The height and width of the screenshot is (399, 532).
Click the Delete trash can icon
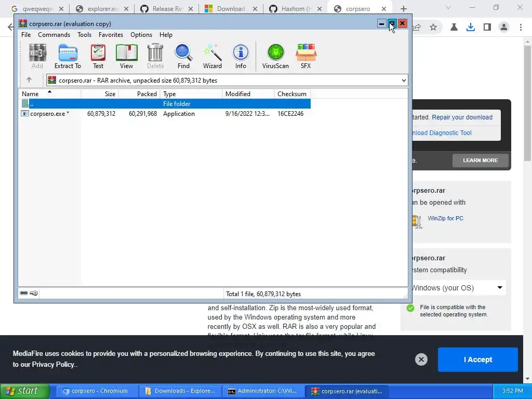point(155,56)
